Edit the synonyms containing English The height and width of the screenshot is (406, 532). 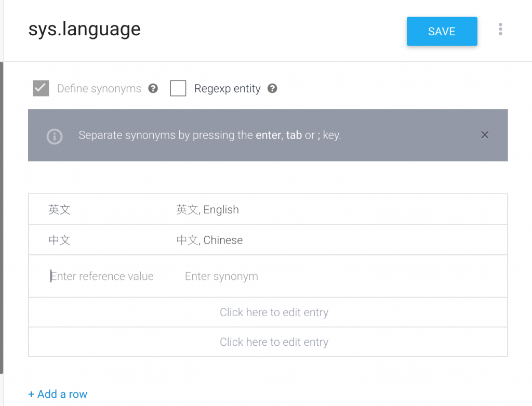208,210
